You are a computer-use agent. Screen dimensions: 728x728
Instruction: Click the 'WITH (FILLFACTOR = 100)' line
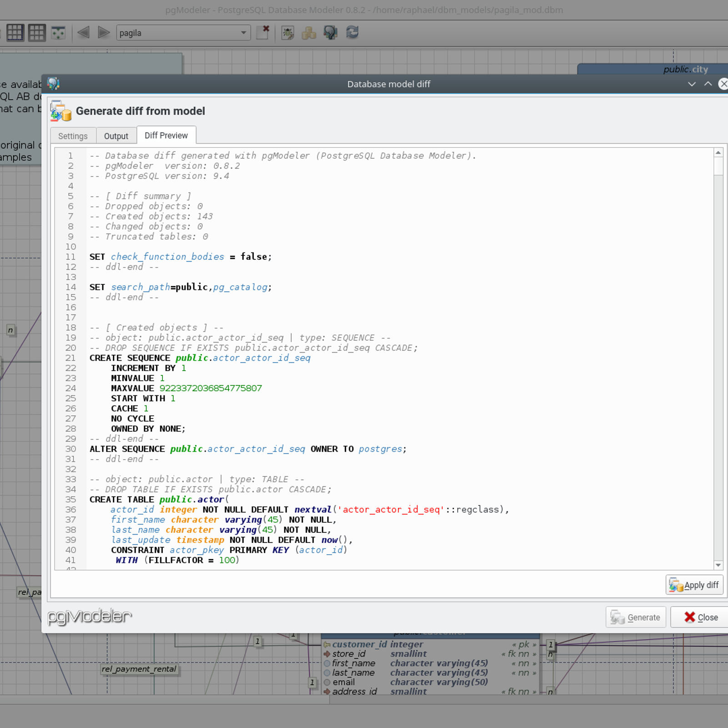point(177,560)
